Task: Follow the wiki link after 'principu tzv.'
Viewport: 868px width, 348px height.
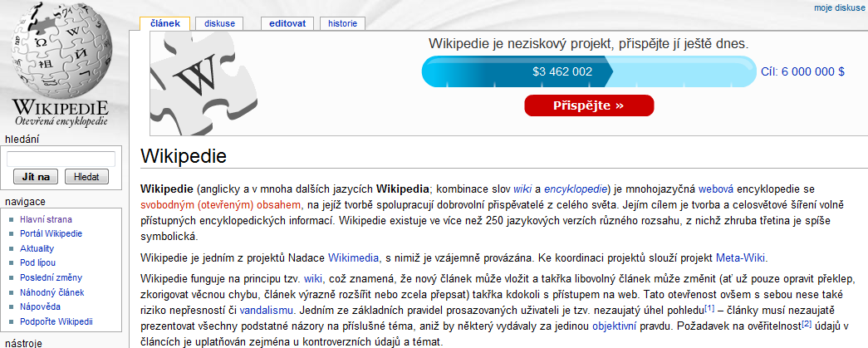Action: tap(313, 277)
